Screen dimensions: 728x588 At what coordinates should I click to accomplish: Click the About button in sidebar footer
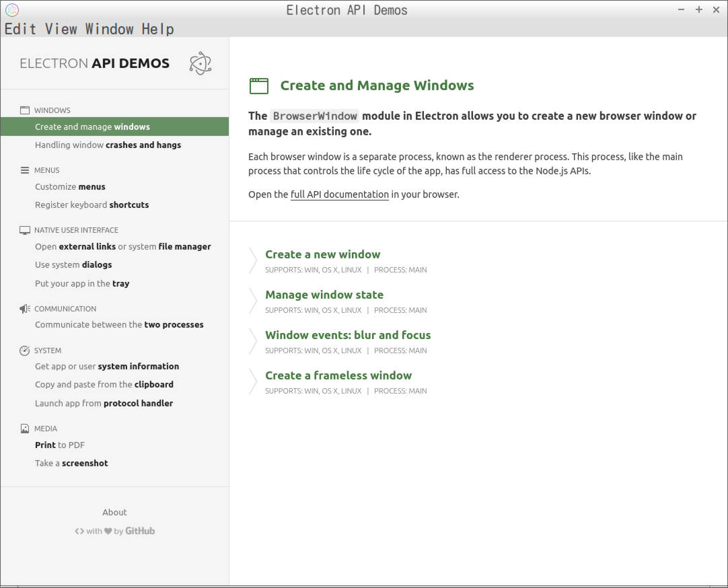pyautogui.click(x=114, y=513)
